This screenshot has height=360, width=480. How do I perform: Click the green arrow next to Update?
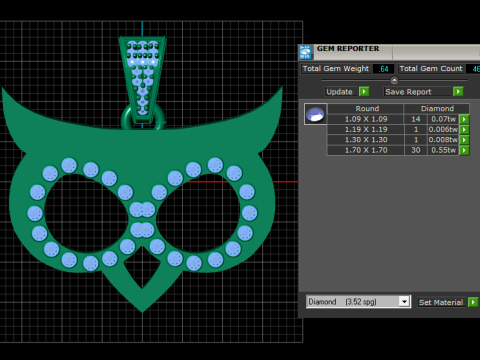[x=364, y=92]
